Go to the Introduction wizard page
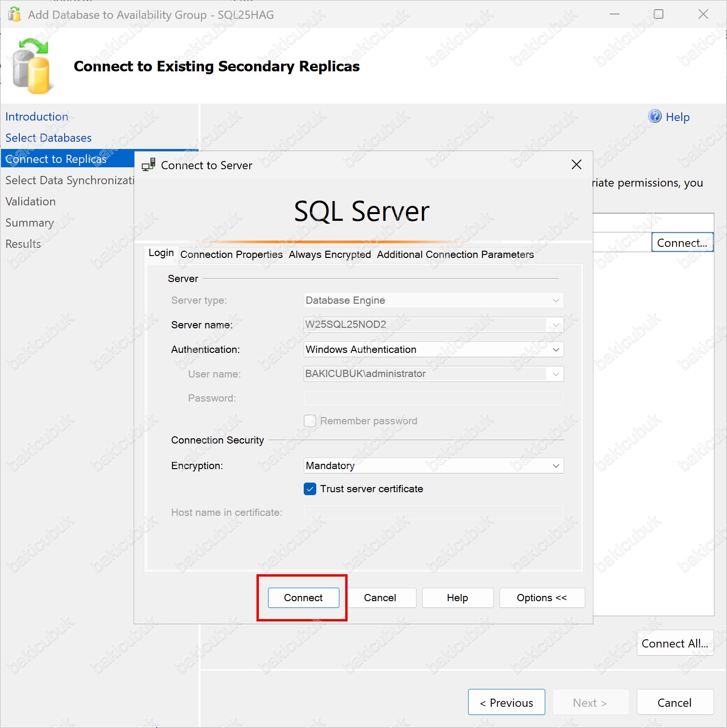The width and height of the screenshot is (727, 728). click(37, 117)
